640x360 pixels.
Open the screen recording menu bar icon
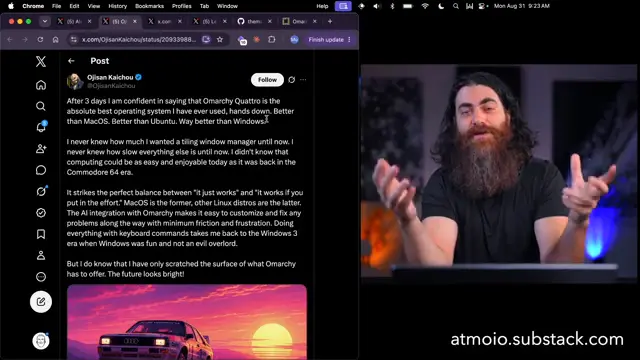(343, 6)
